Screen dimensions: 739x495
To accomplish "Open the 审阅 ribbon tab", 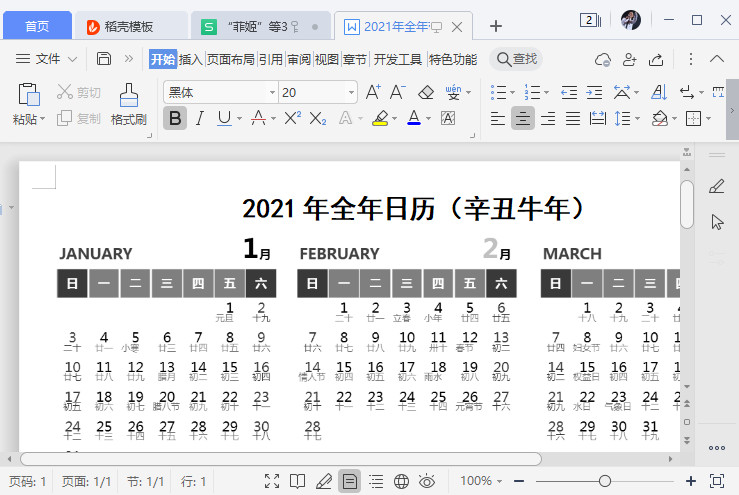I will (x=299, y=59).
